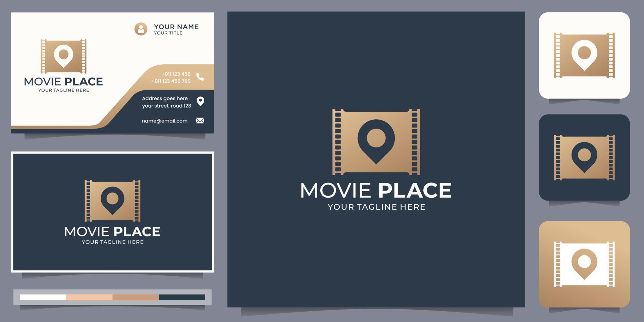The image size is (644, 322).
Task: Pick the white swatch in the color palette
Action: [43, 297]
